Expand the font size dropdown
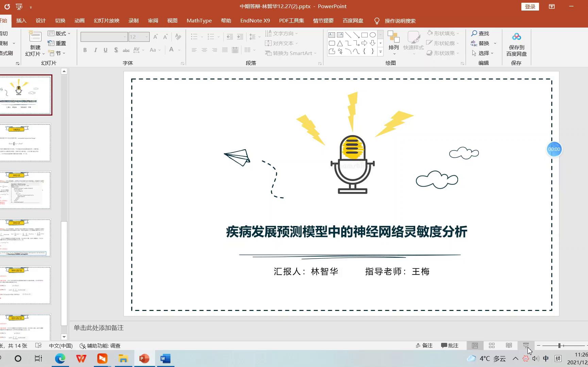 (146, 37)
